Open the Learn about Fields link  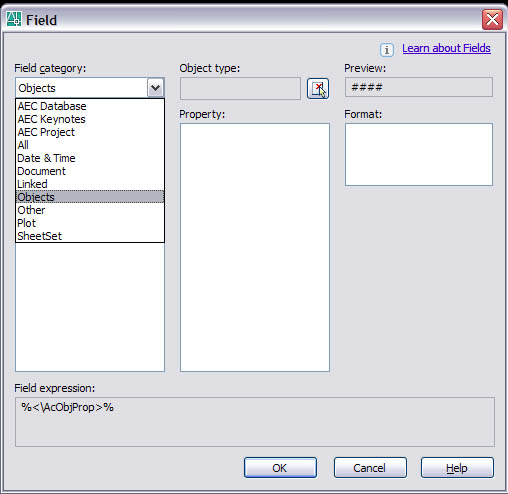pyautogui.click(x=446, y=49)
